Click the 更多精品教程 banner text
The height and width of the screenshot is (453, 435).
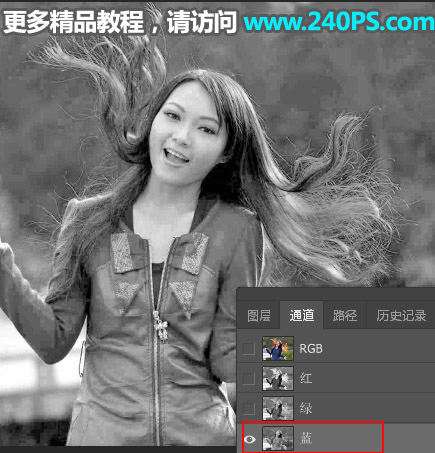(74, 22)
